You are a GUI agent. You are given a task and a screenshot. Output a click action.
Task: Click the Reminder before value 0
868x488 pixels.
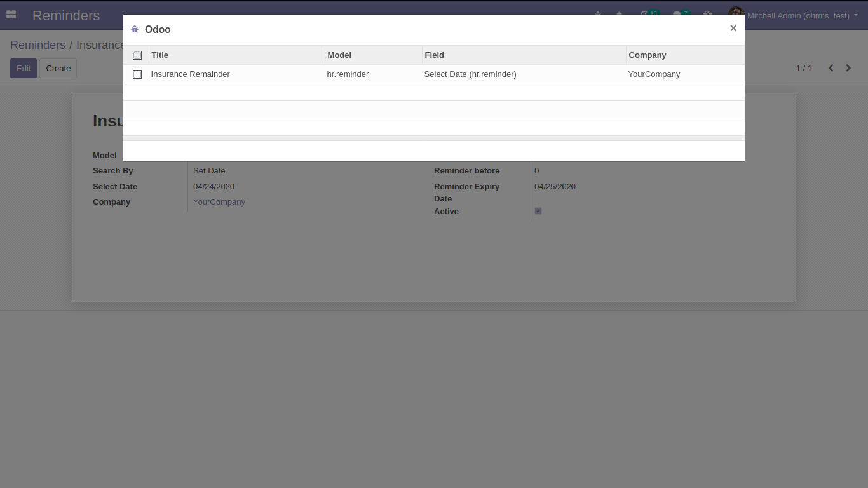coord(537,171)
